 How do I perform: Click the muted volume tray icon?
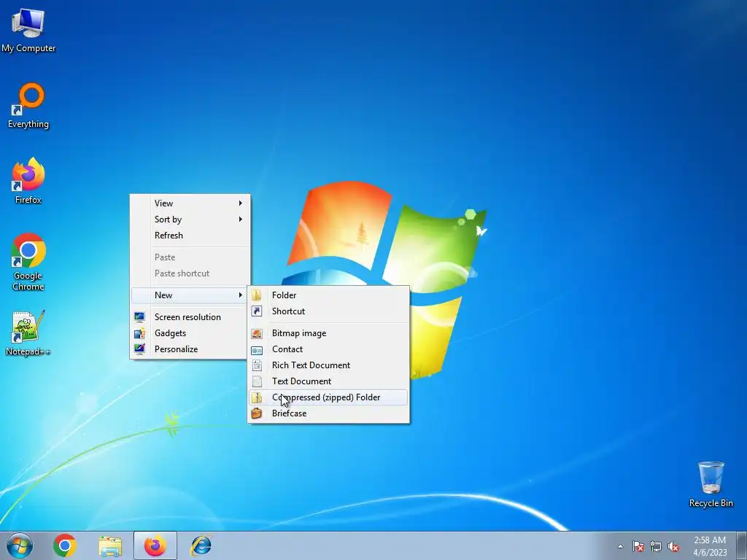click(673, 546)
